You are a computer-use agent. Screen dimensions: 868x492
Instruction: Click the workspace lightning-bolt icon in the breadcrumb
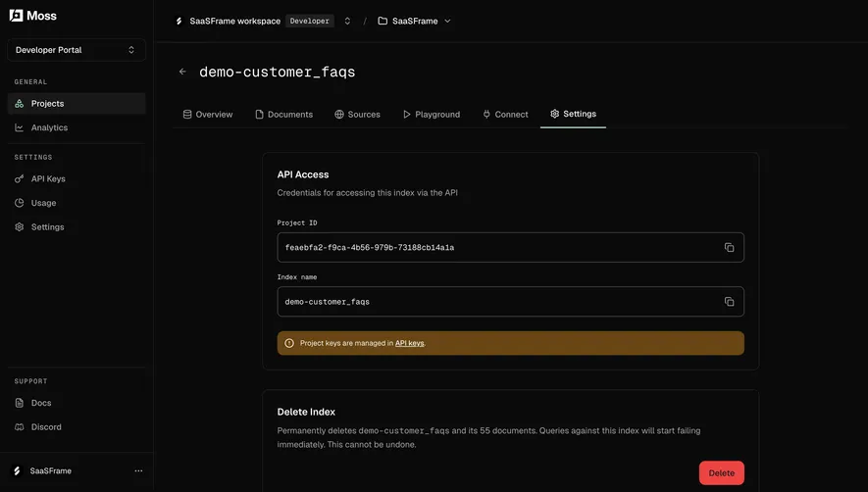179,21
